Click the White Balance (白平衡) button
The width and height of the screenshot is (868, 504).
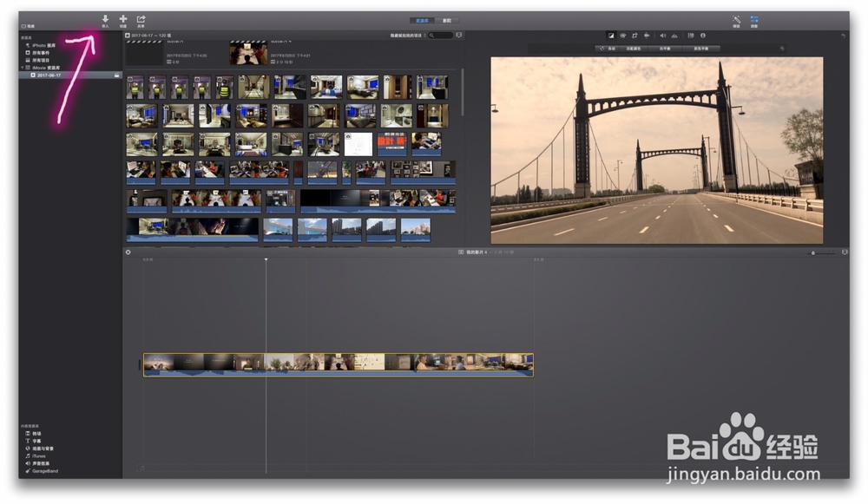[665, 49]
